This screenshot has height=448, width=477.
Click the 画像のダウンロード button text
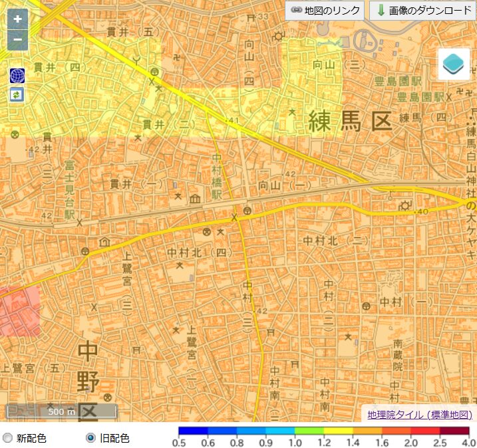coord(430,11)
